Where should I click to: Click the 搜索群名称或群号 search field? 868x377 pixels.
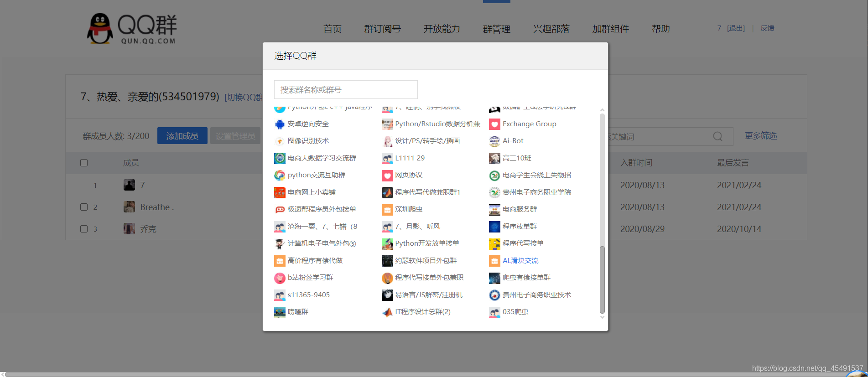click(346, 90)
